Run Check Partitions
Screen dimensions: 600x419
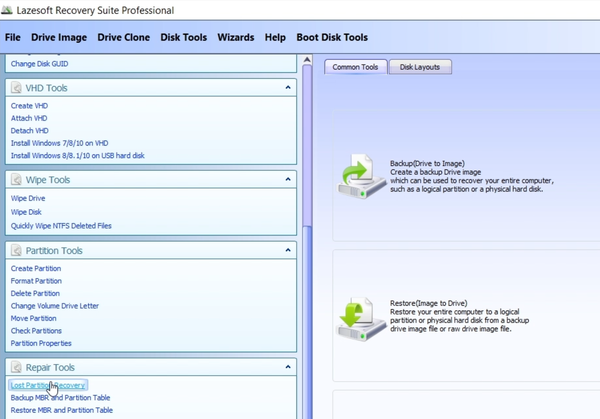[x=36, y=331]
